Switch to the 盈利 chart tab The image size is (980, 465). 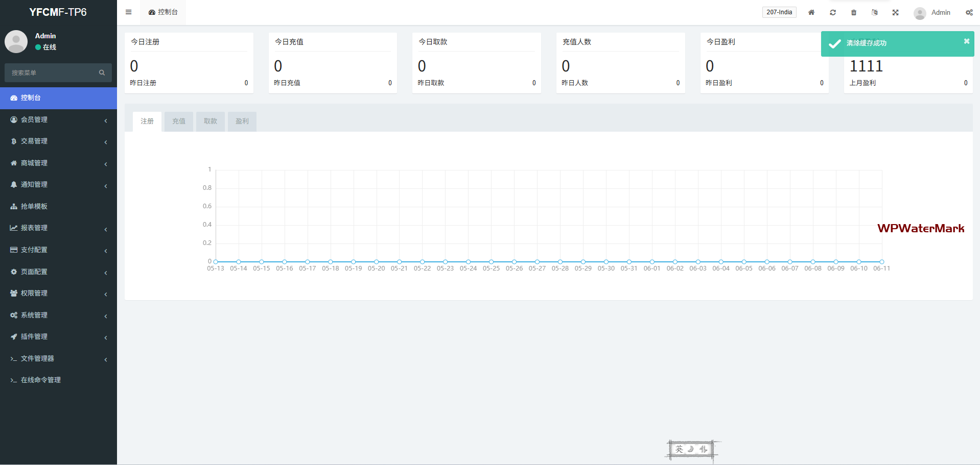point(242,121)
